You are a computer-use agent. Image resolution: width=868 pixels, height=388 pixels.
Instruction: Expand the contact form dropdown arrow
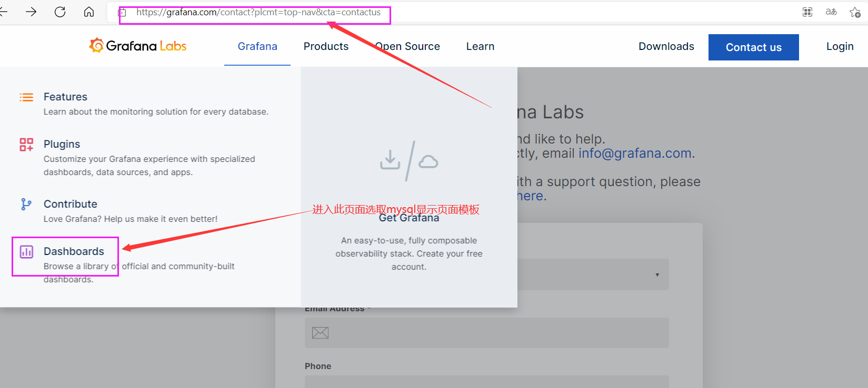click(x=657, y=275)
